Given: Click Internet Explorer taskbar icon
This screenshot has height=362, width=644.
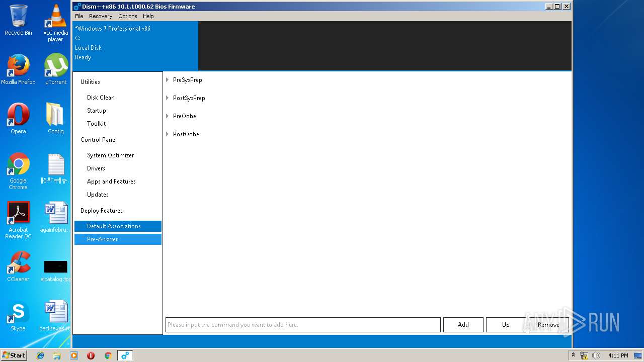Looking at the screenshot, I should [40, 355].
